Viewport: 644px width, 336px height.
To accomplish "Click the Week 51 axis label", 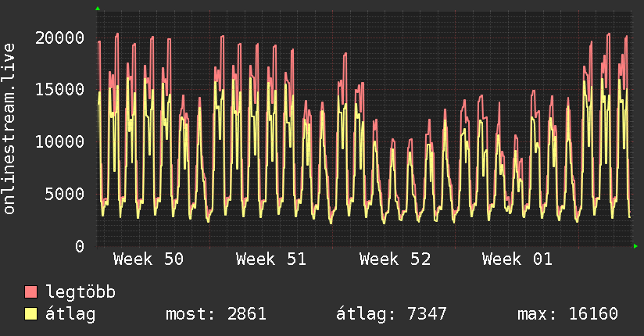I will [x=271, y=259].
